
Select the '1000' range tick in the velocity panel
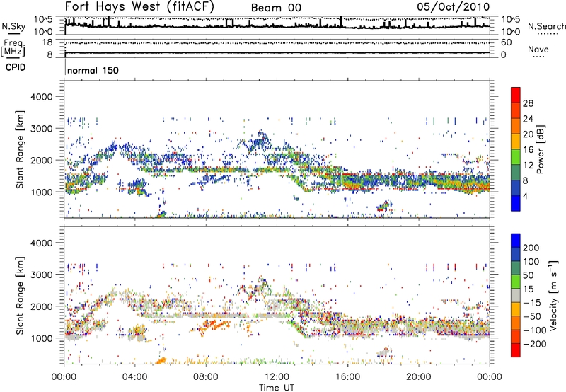[41, 338]
